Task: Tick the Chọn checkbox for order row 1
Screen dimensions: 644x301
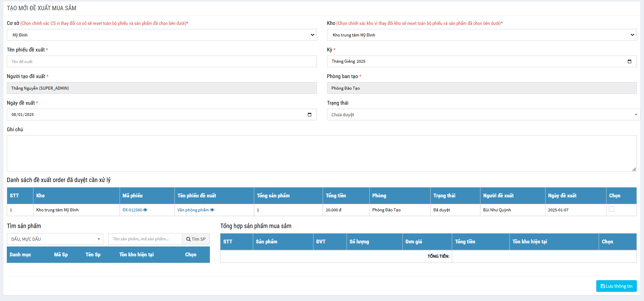Action: pos(611,209)
